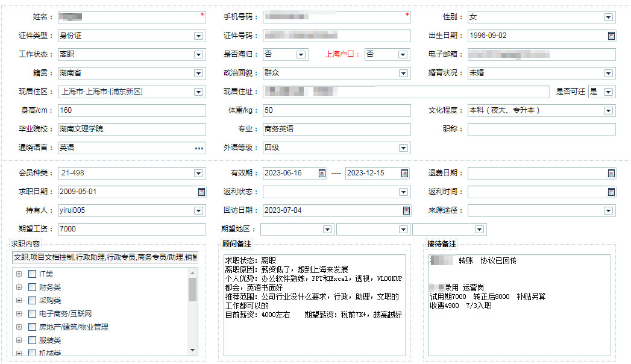Image resolution: width=631 pixels, height=364 pixels.
Task: Open the 返利时间 calendar picker
Action: tap(611, 192)
